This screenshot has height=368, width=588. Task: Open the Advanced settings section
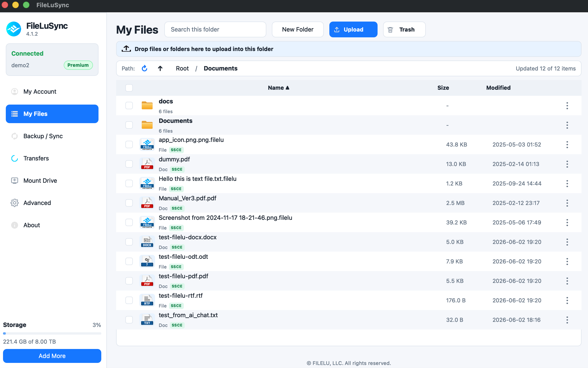tap(52, 203)
